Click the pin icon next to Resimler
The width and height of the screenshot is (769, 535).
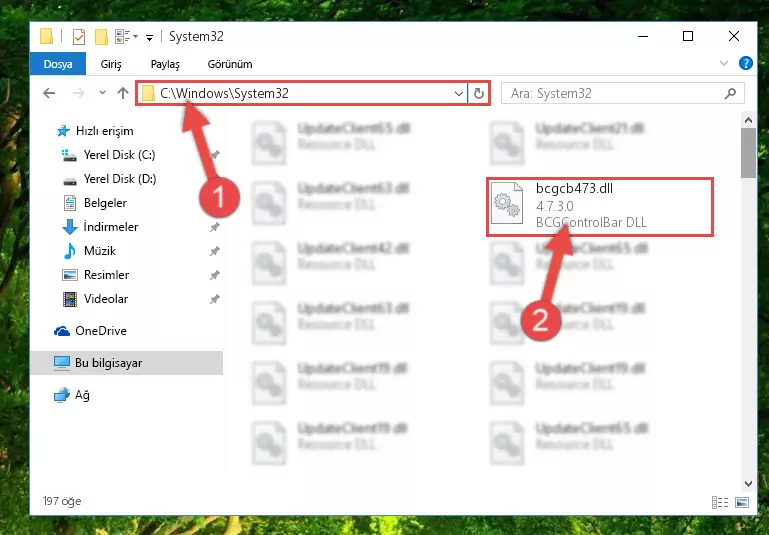(x=214, y=275)
